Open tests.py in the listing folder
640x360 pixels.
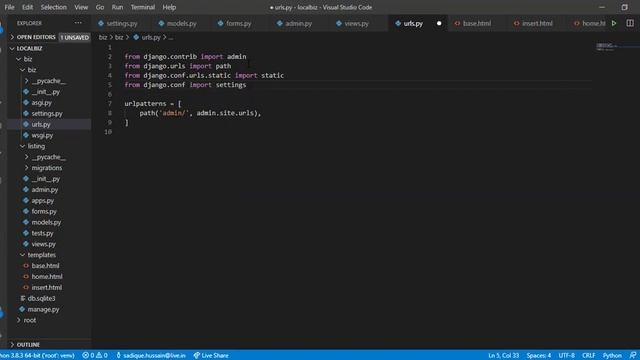42,233
